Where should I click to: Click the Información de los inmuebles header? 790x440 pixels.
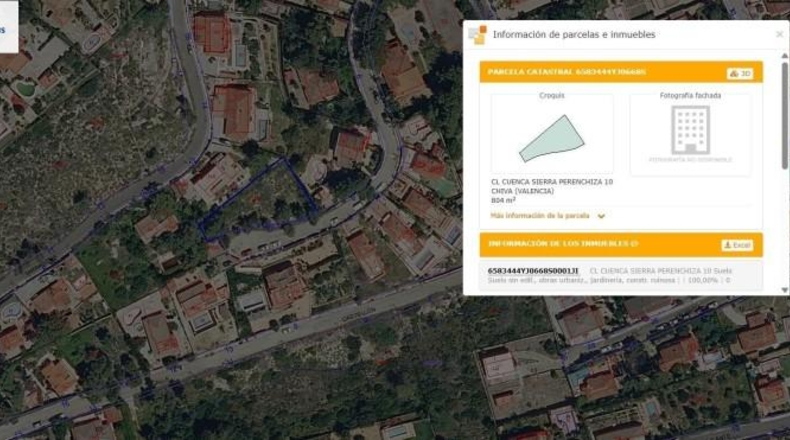click(x=621, y=244)
